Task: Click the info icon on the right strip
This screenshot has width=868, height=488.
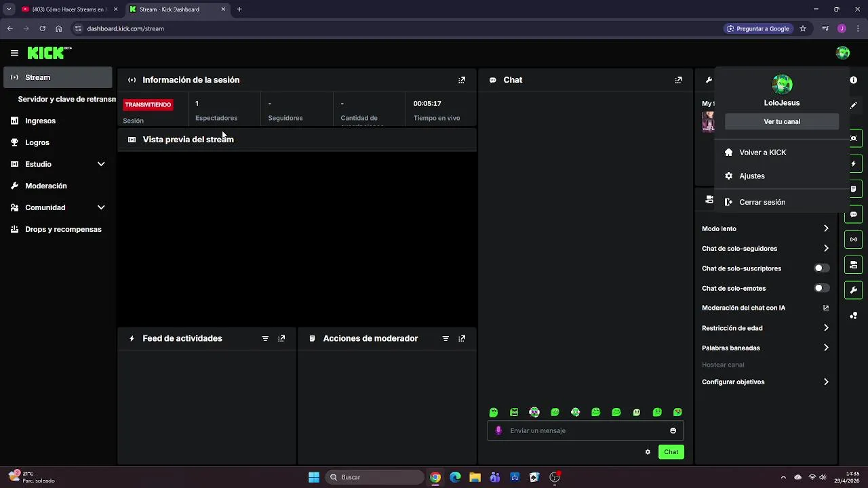Action: click(x=854, y=80)
